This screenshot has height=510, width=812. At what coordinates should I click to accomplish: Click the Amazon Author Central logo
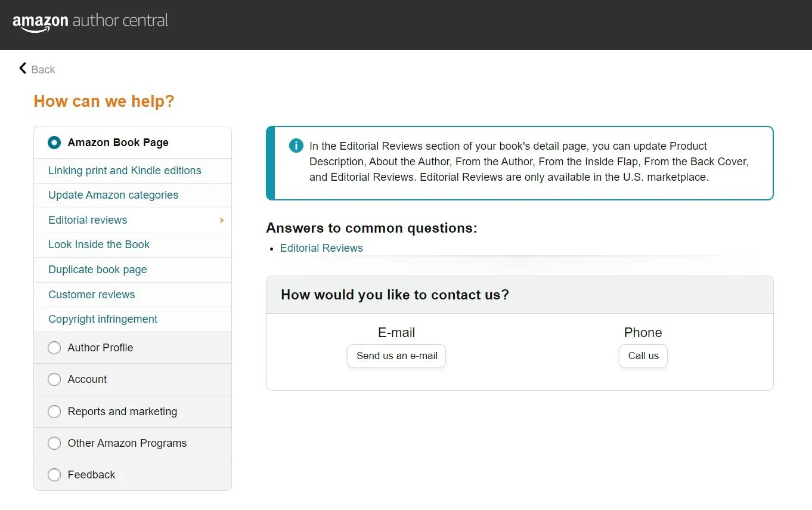point(91,22)
